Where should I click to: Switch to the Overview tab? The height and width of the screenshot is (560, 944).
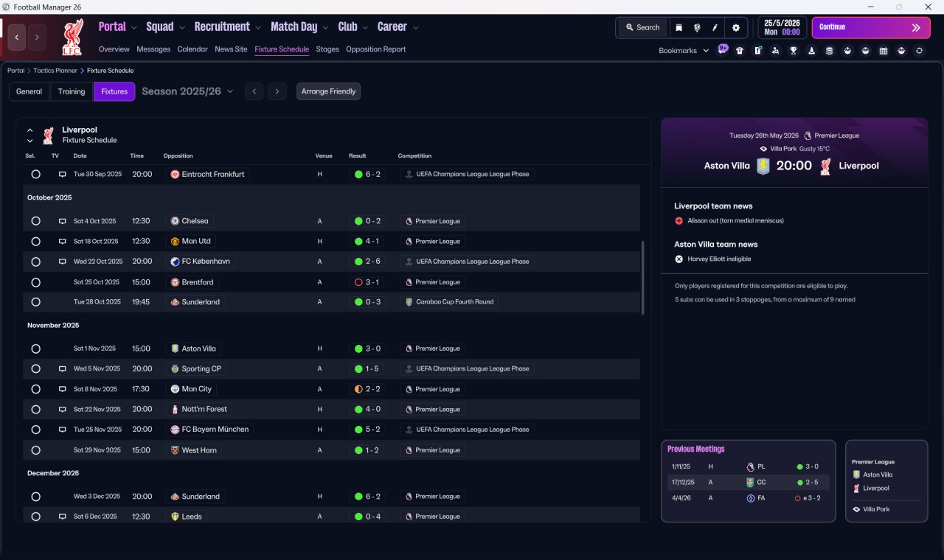coord(114,49)
